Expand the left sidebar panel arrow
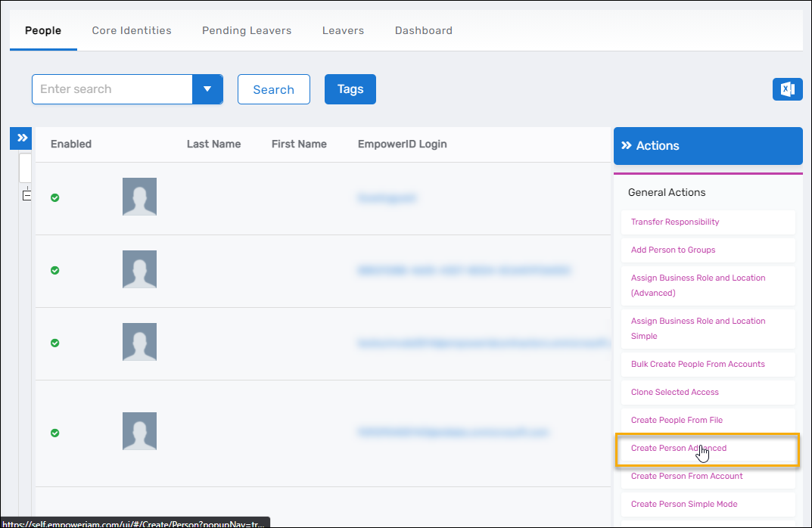812x528 pixels. point(22,138)
